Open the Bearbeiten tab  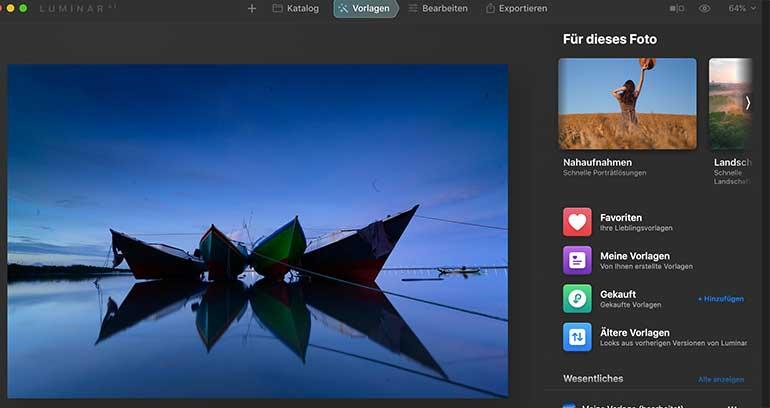tap(438, 8)
